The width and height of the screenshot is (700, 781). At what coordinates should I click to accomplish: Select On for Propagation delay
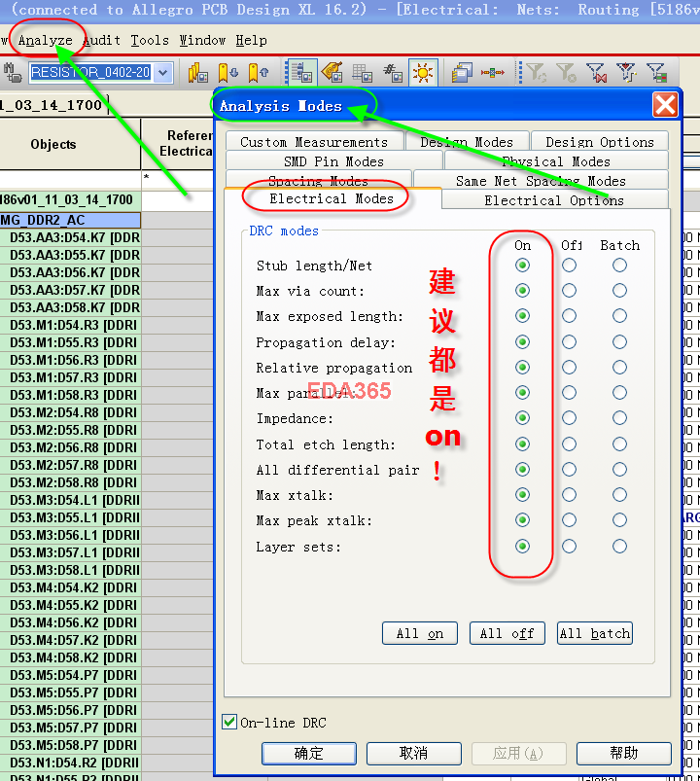tap(522, 341)
